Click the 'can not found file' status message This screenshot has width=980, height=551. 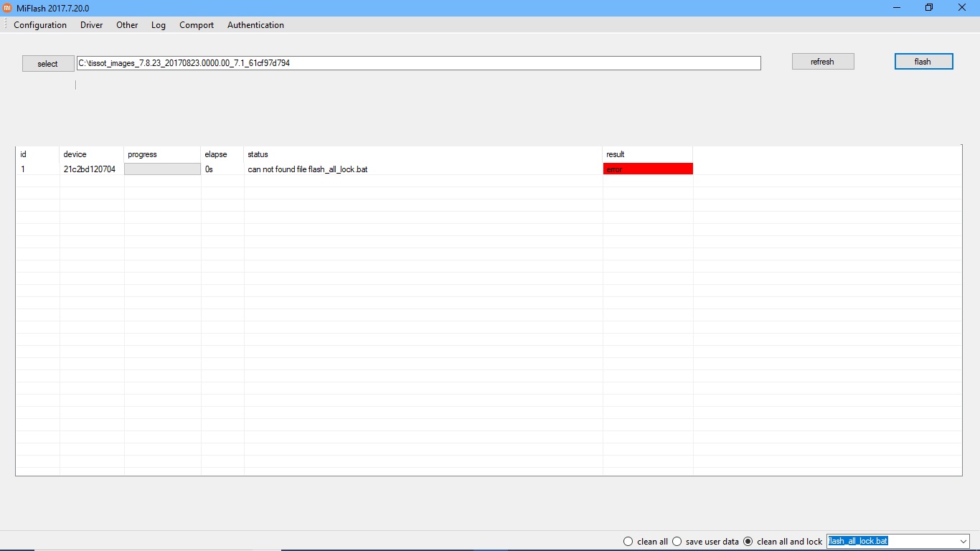click(308, 169)
